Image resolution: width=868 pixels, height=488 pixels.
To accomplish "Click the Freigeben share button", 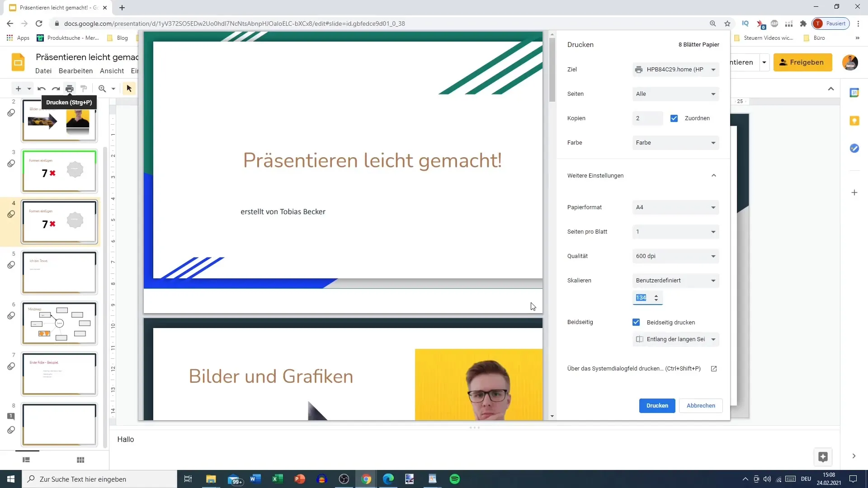I will tap(802, 62).
